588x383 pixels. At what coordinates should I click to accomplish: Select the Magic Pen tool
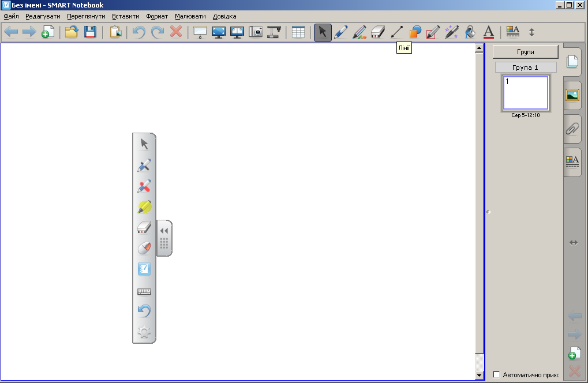(x=451, y=32)
